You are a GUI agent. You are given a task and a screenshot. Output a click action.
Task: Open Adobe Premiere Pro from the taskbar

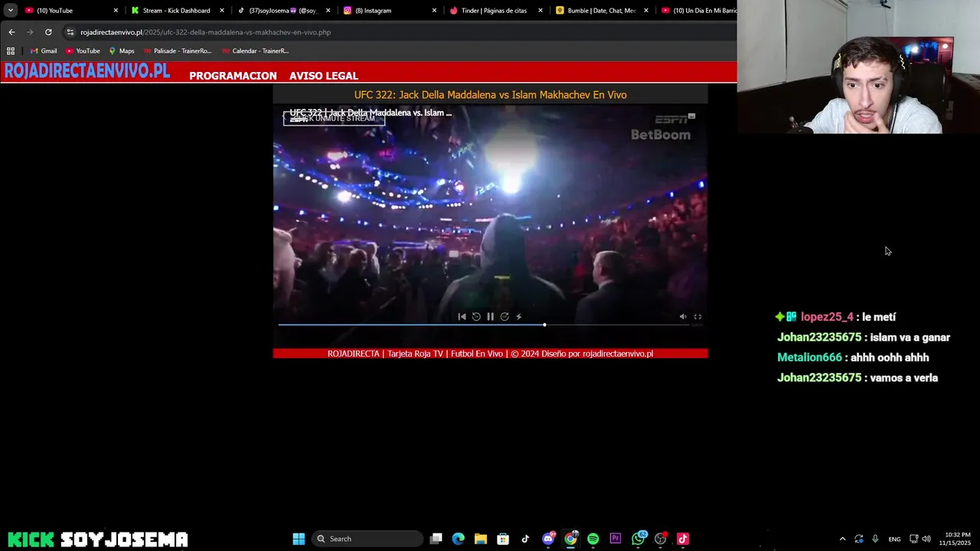tap(616, 539)
